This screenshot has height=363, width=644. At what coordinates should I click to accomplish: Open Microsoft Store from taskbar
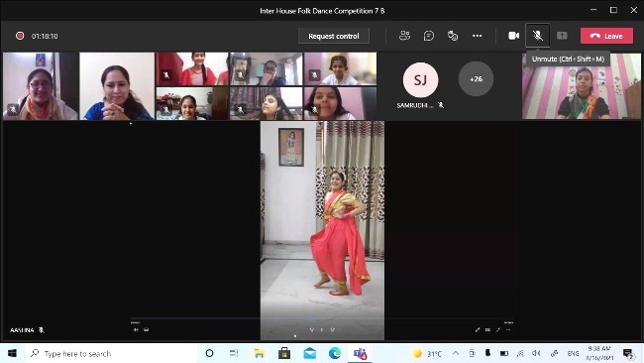pyautogui.click(x=284, y=353)
